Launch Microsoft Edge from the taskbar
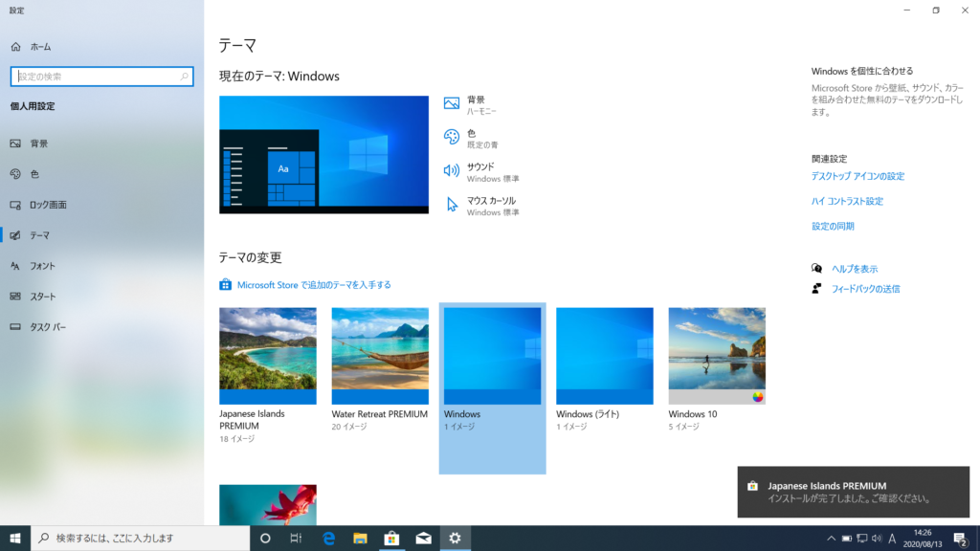This screenshot has width=980, height=551. 328,538
